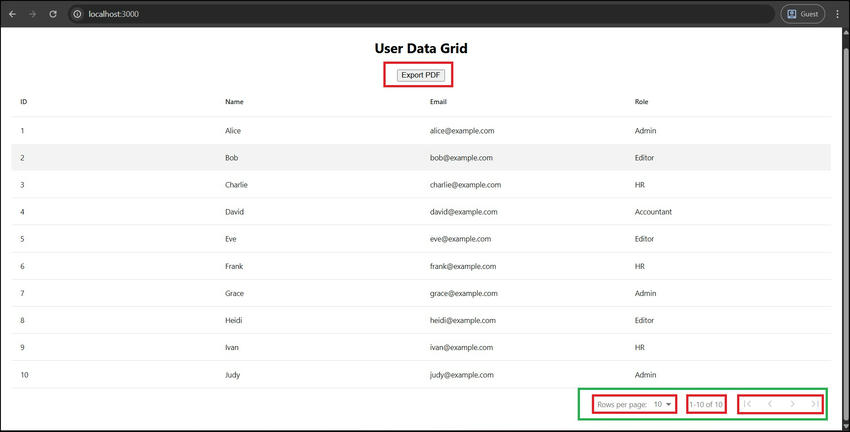Sort by the Role column header
Screen dimensions: 850x432
(642, 102)
